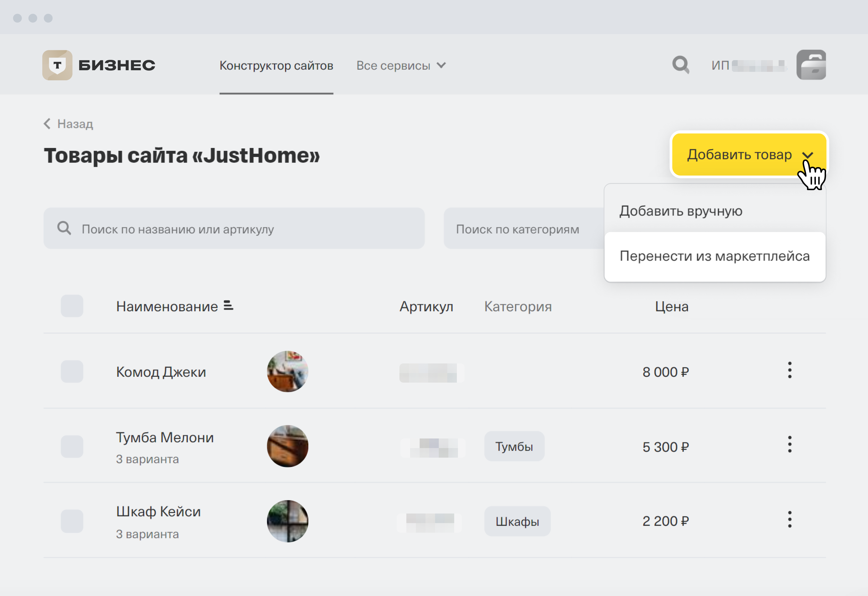Viewport: 868px width, 596px height.
Task: Focus the name or article search field
Action: (234, 229)
